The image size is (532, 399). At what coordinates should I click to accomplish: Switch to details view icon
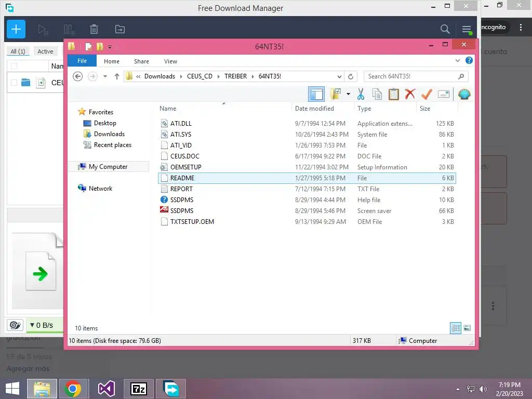[456, 328]
